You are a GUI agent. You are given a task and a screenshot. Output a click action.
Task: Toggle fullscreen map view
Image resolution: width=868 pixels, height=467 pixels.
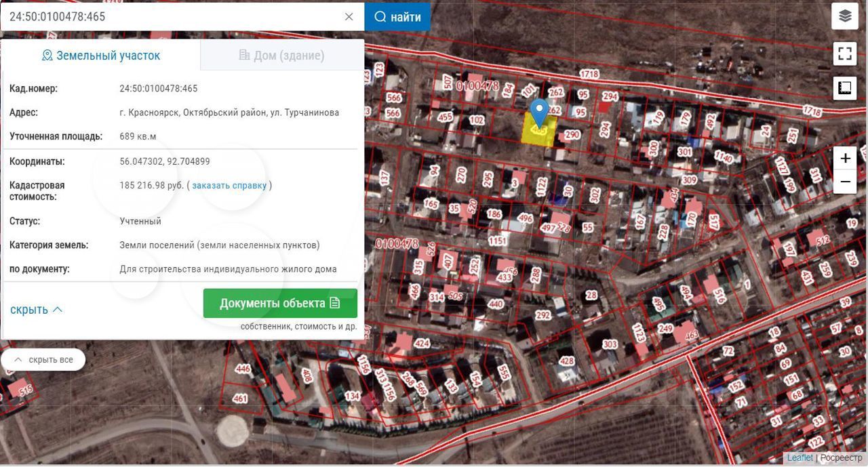coord(844,54)
